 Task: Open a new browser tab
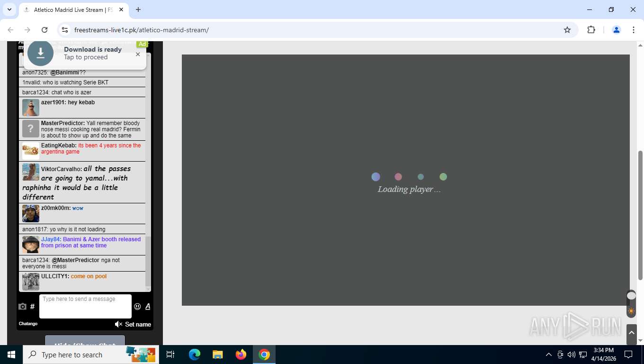138,9
